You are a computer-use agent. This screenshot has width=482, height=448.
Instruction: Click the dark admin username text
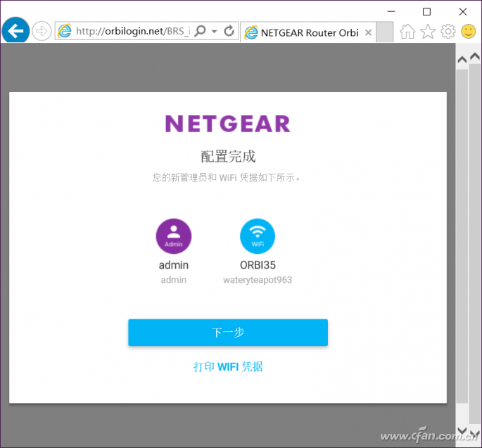174,265
